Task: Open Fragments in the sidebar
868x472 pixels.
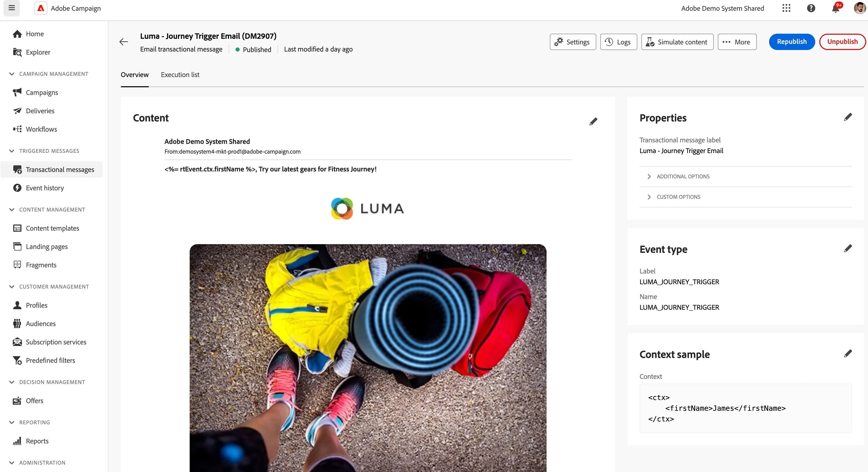Action: click(51, 265)
